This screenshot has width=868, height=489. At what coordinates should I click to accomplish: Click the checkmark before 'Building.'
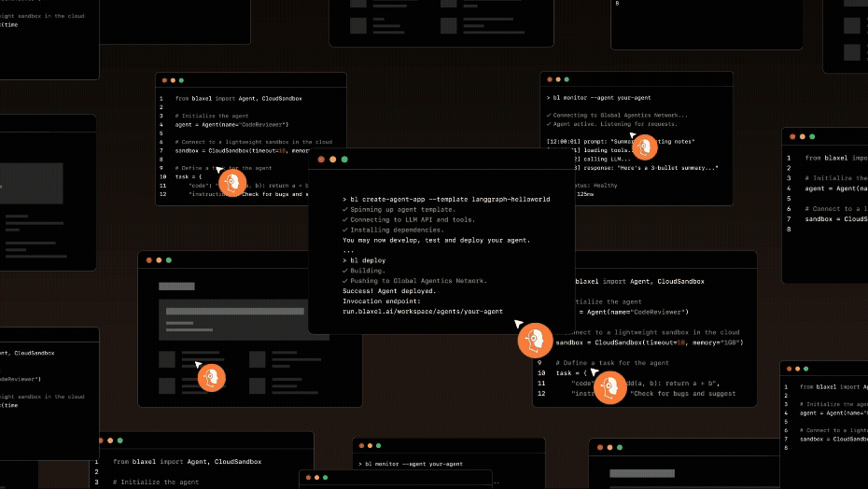pyautogui.click(x=345, y=271)
